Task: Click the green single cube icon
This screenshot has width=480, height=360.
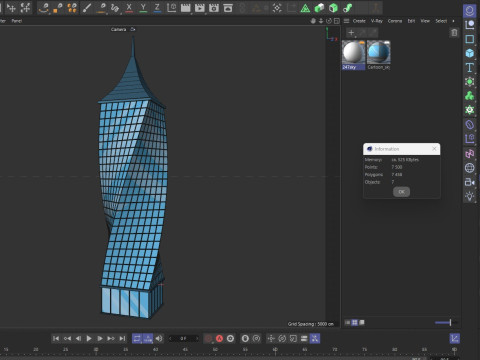Action: pyautogui.click(x=333, y=8)
